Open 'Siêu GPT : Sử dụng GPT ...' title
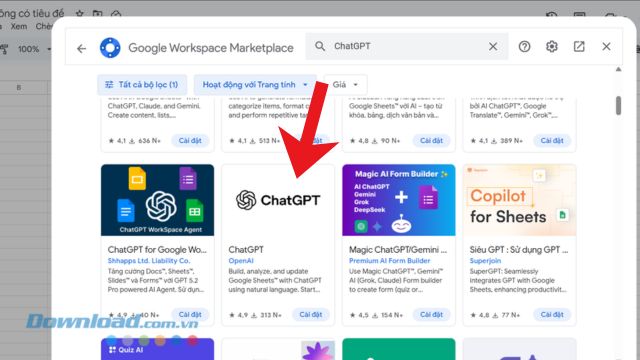Viewport: 640px width, 360px height. (x=519, y=249)
